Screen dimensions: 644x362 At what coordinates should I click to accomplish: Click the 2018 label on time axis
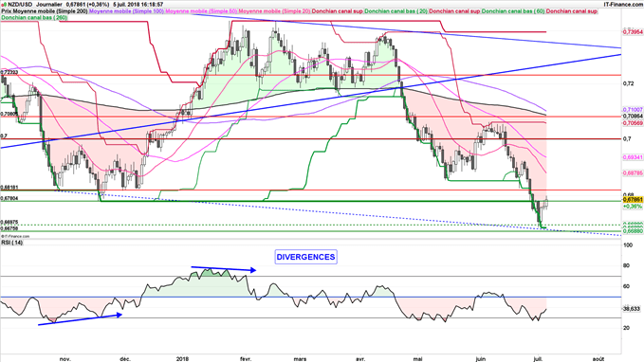[182, 359]
